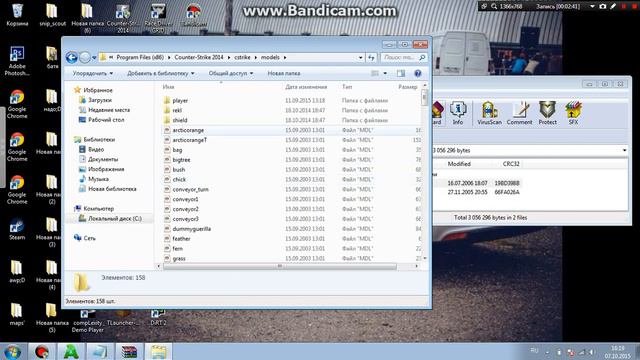Select Музыка library in navigation pane
This screenshot has width=640, height=360.
94,179
